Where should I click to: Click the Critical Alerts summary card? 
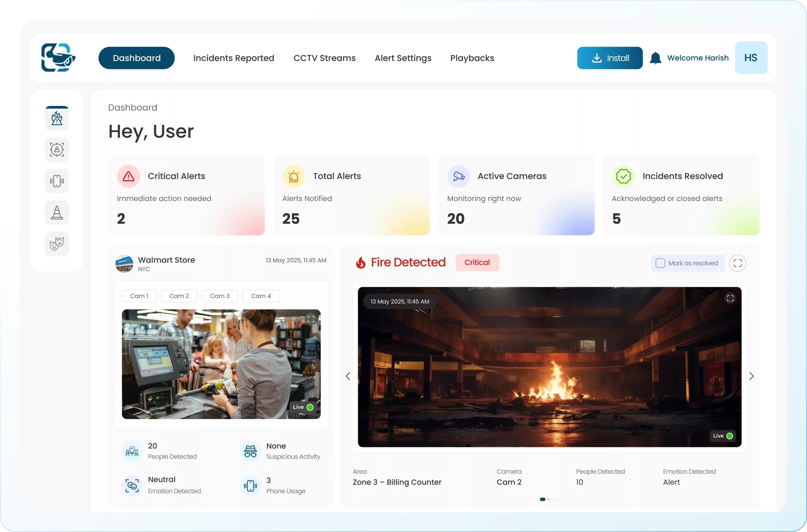[x=186, y=195]
